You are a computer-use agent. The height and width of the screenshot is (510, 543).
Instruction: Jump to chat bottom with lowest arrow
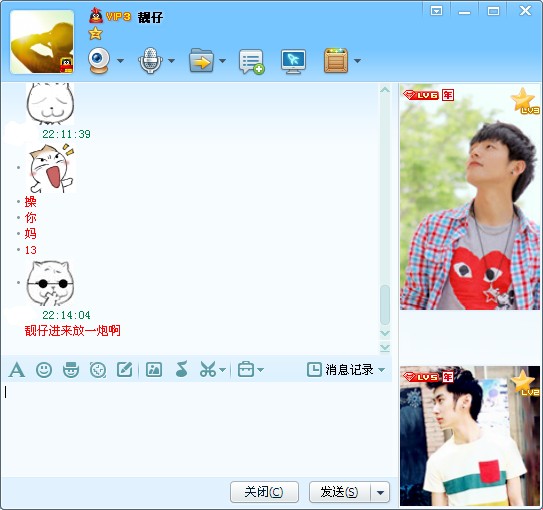(385, 347)
